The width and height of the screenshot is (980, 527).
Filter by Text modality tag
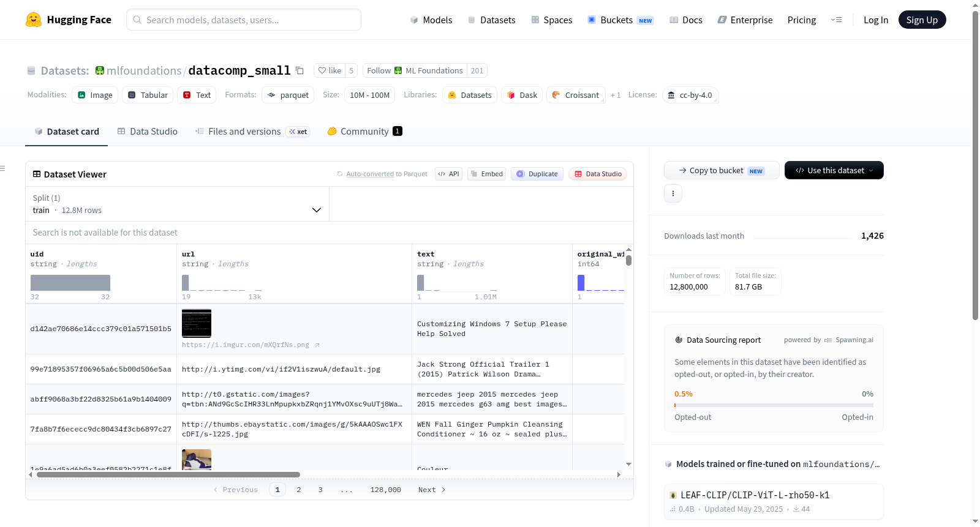pyautogui.click(x=197, y=95)
